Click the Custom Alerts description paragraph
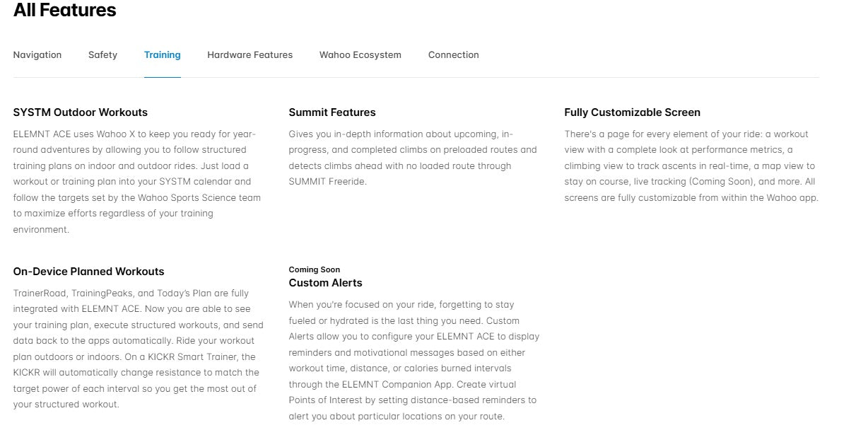Image resolution: width=868 pixels, height=447 pixels. click(x=414, y=361)
